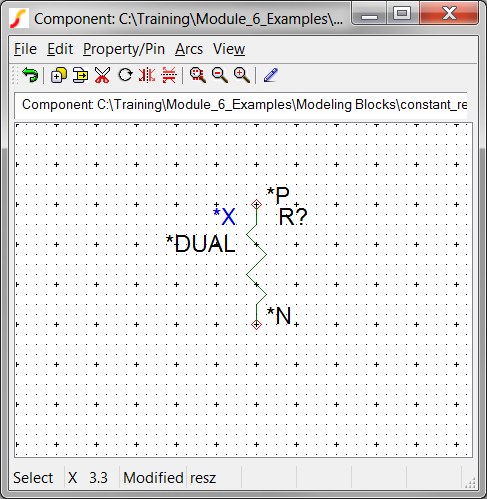Screen dimensions: 487x499
Task: Click the Copy to clipboard icon
Action: [x=81, y=75]
